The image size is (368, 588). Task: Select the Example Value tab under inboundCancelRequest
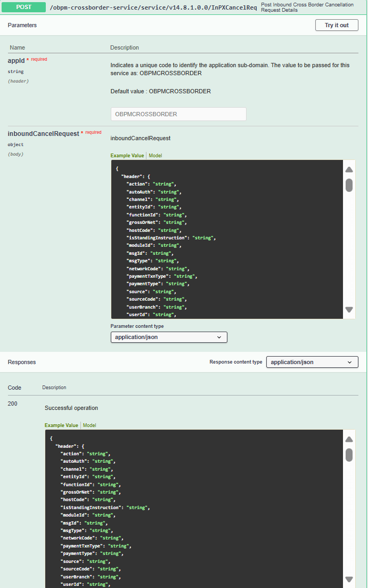(x=127, y=156)
